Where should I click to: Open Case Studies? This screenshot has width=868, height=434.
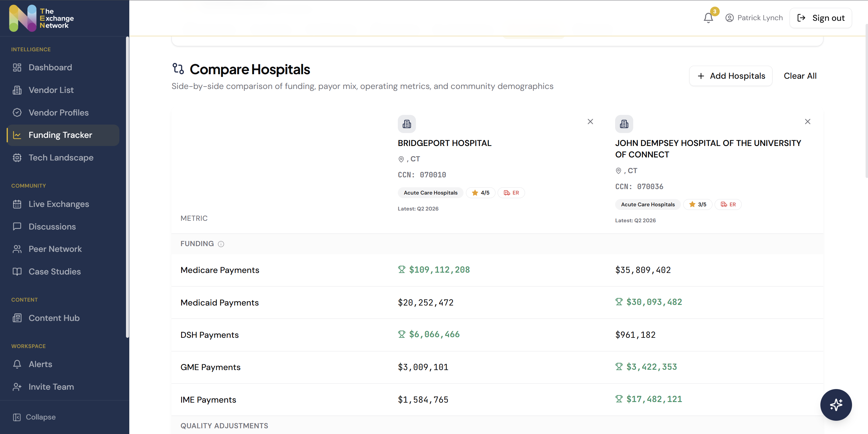pyautogui.click(x=63, y=271)
